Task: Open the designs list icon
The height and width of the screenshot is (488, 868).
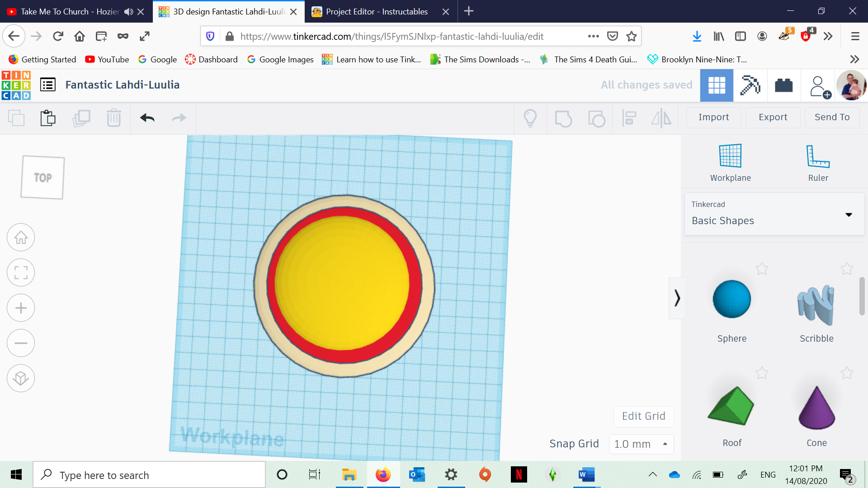Action: pos(48,84)
